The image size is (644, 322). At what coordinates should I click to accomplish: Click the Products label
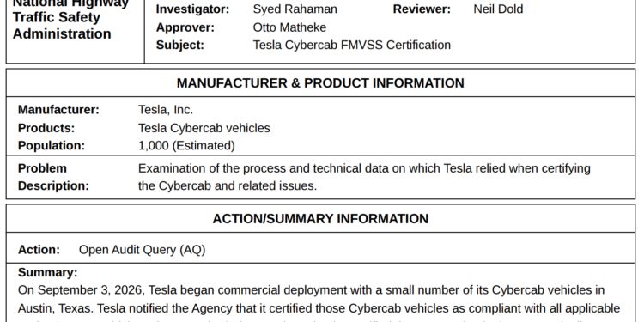(46, 128)
